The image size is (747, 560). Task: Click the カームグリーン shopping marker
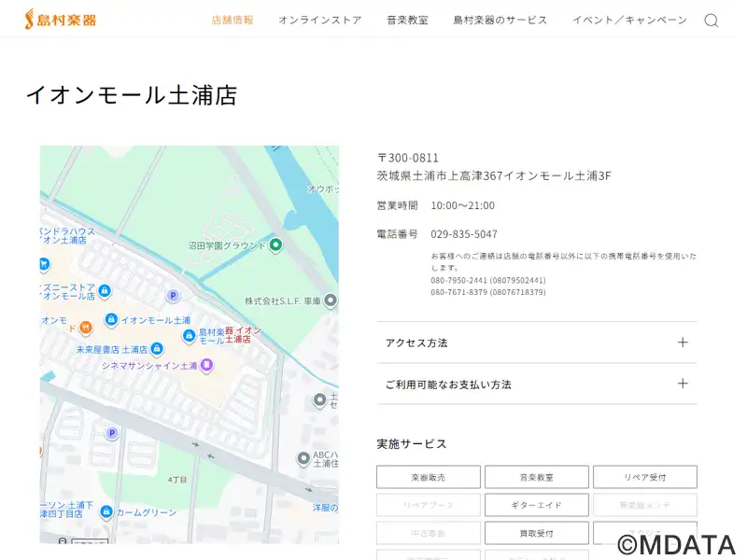click(106, 511)
